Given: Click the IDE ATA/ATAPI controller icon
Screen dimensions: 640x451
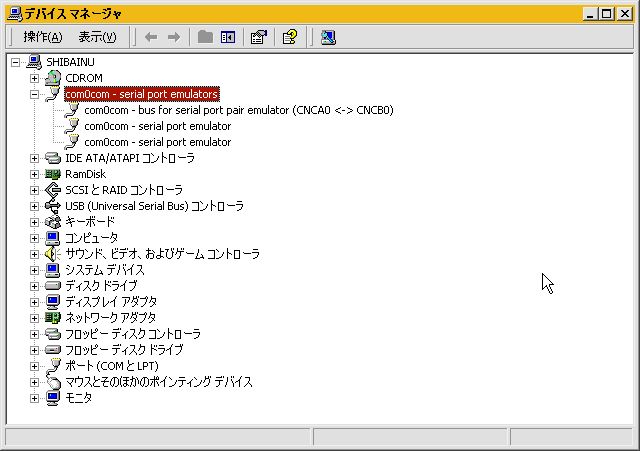Looking at the screenshot, I should pos(53,158).
